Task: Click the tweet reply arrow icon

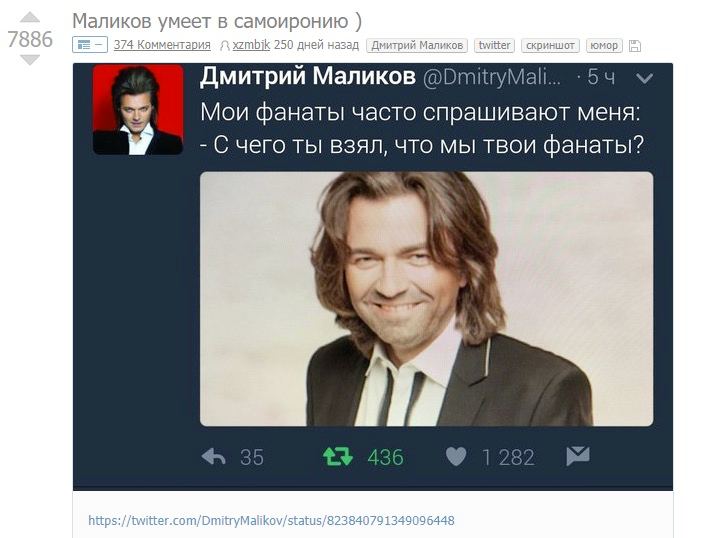Action: click(213, 457)
